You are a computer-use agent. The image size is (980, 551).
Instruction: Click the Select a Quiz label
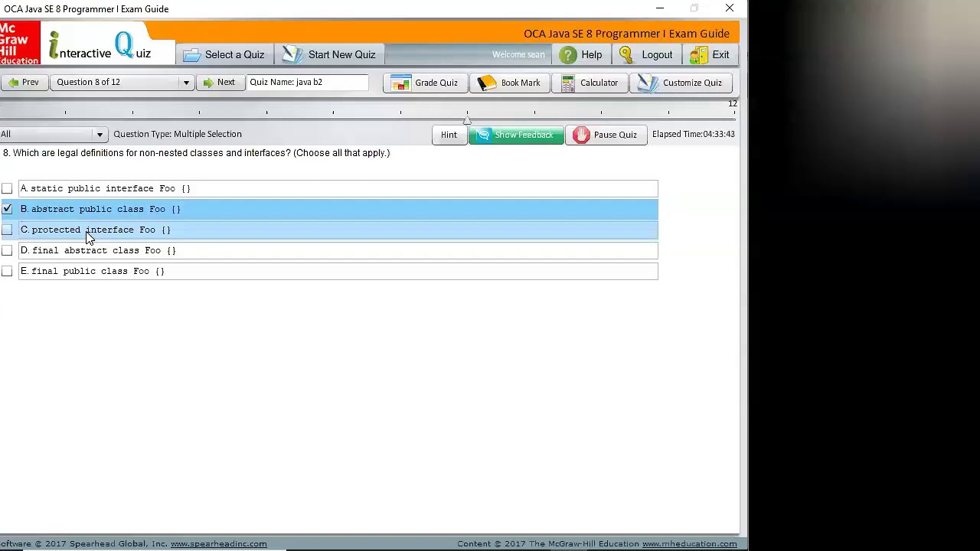234,55
